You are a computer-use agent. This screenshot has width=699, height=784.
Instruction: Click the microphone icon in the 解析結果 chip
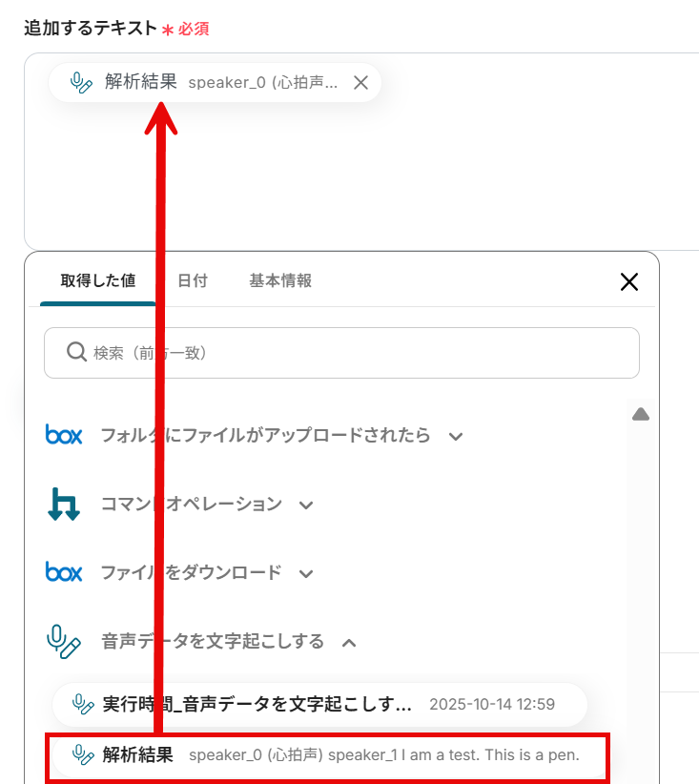(x=80, y=82)
